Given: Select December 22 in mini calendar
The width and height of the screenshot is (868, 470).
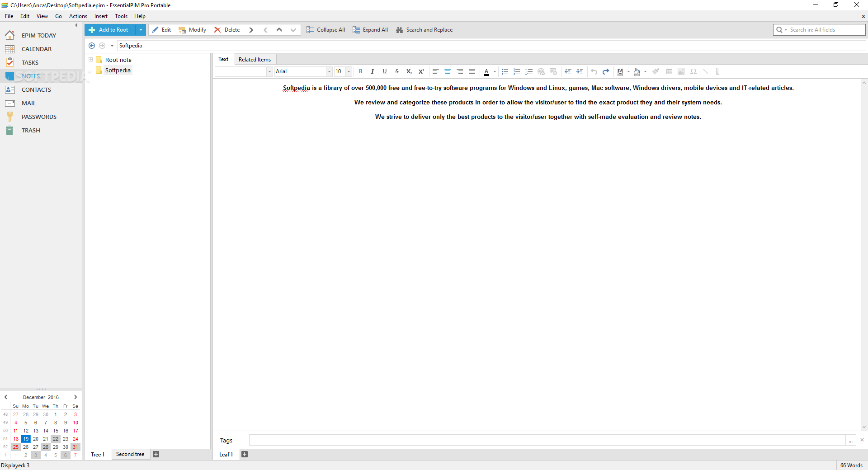Looking at the screenshot, I should (56, 439).
